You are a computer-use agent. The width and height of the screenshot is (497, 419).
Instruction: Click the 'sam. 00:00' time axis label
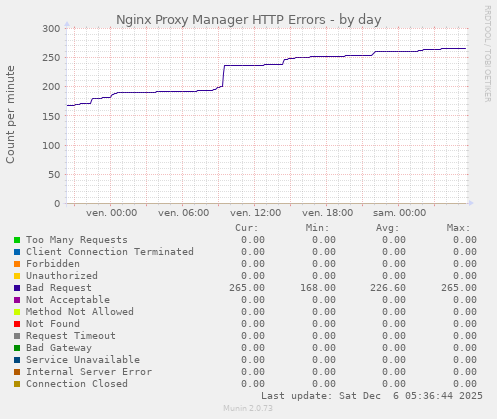point(399,213)
